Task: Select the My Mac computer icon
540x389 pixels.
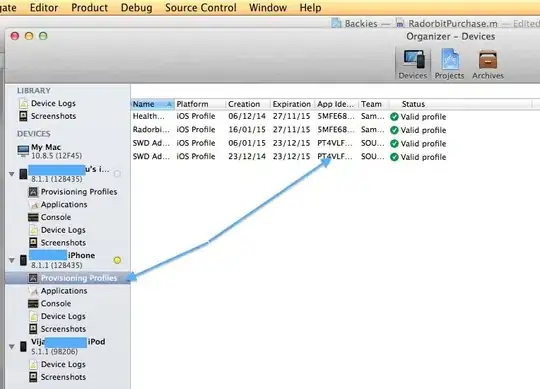Action: [x=23, y=151]
